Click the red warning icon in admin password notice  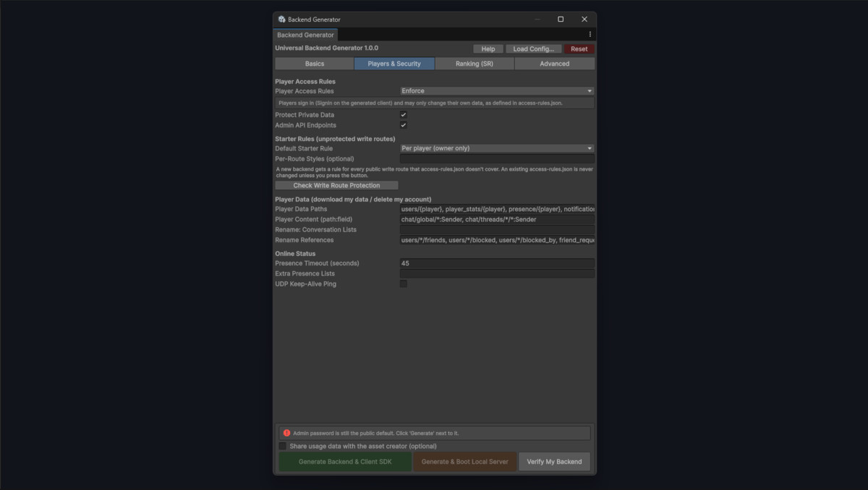pos(286,433)
